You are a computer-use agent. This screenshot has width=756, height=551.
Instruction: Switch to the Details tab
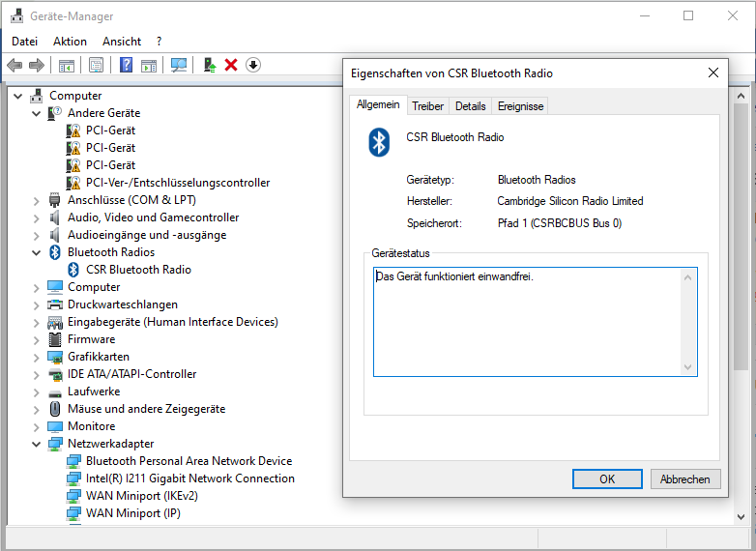coord(470,106)
